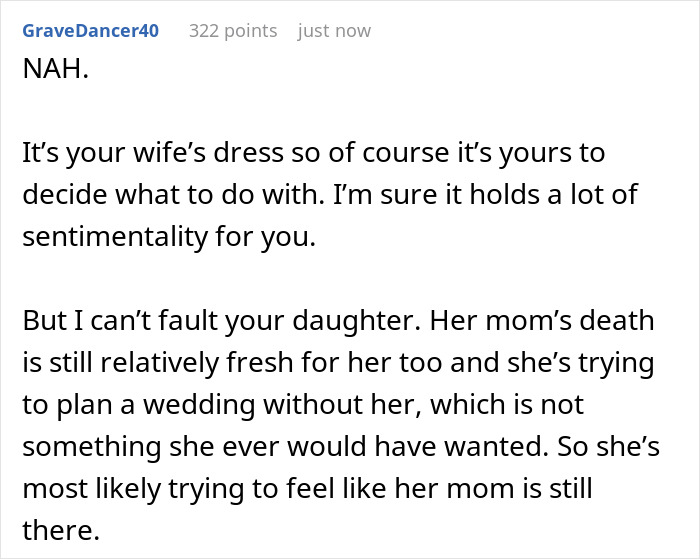This screenshot has width=700, height=559.
Task: Click the line starting 'most likely trying to feel'
Action: click(308, 488)
